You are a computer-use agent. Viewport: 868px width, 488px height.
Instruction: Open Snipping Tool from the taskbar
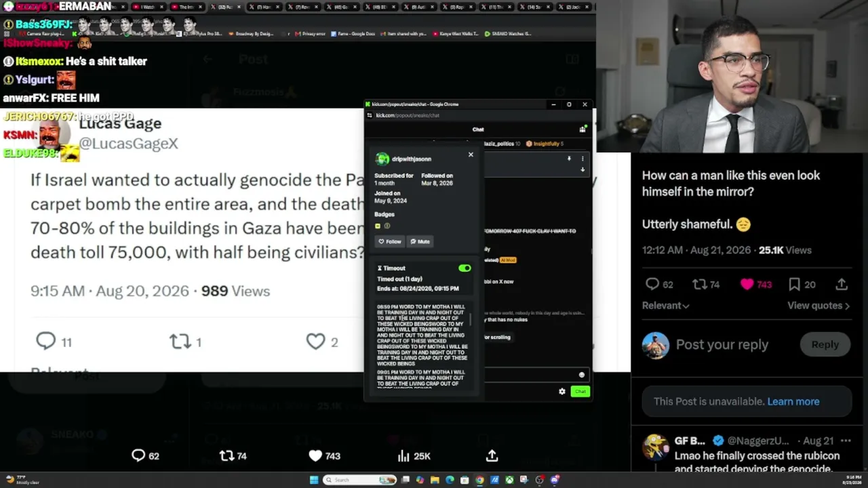524,480
